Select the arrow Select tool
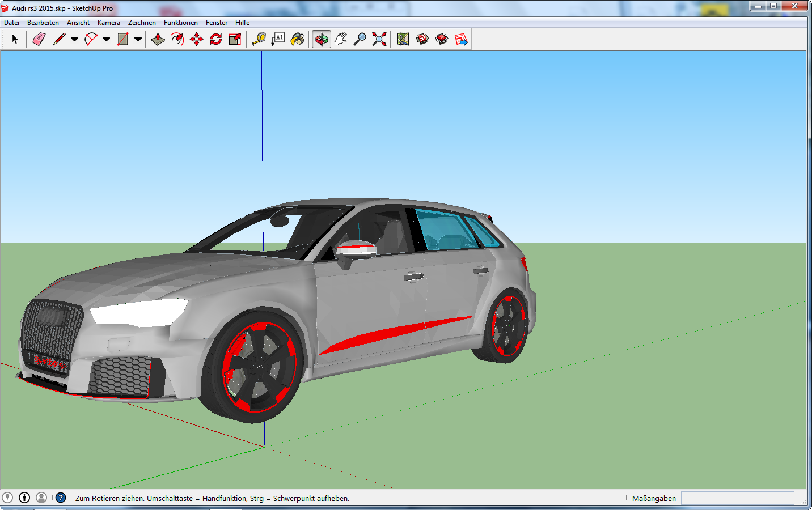Viewport: 812px width, 510px height. pos(15,39)
